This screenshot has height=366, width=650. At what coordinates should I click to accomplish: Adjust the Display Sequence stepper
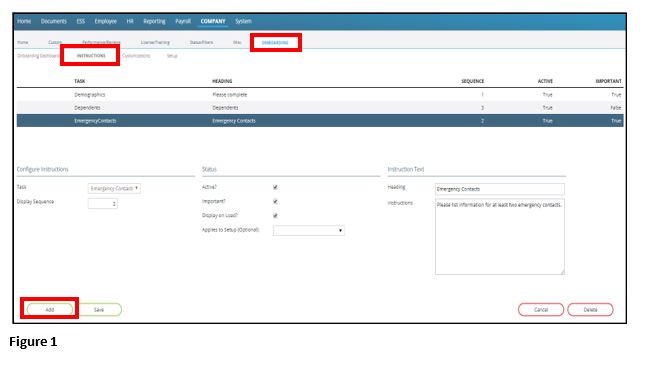click(x=103, y=204)
